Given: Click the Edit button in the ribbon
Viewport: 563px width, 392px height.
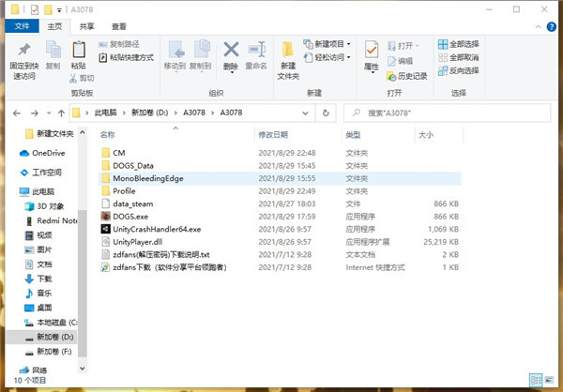Looking at the screenshot, I should tap(400, 61).
